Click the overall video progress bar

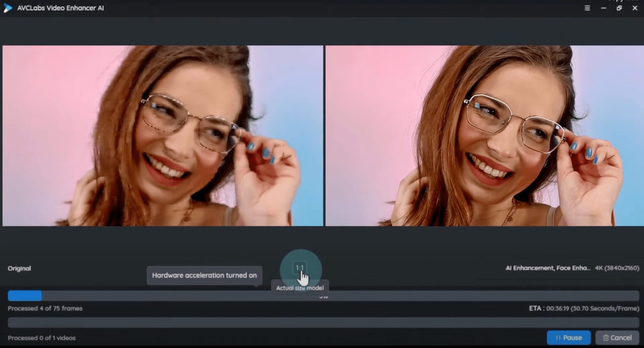(322, 322)
